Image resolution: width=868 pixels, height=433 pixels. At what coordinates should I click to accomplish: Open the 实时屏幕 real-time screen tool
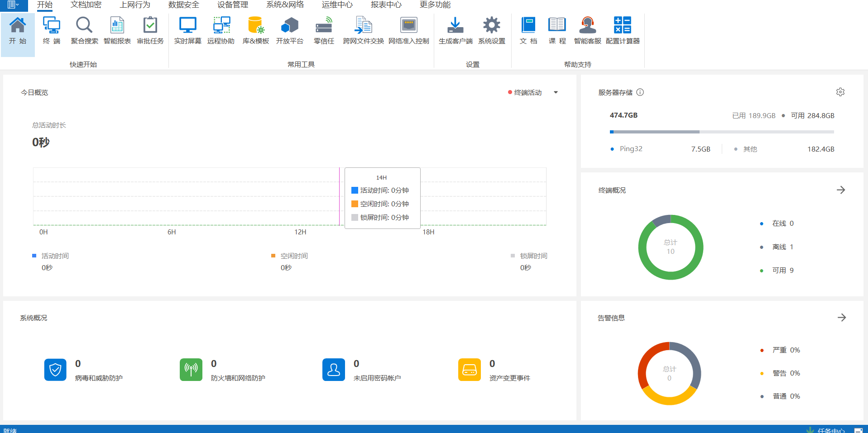[187, 30]
